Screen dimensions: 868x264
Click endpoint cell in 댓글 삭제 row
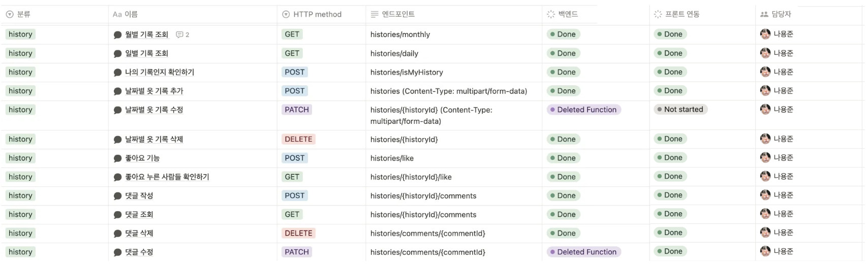tap(454, 233)
